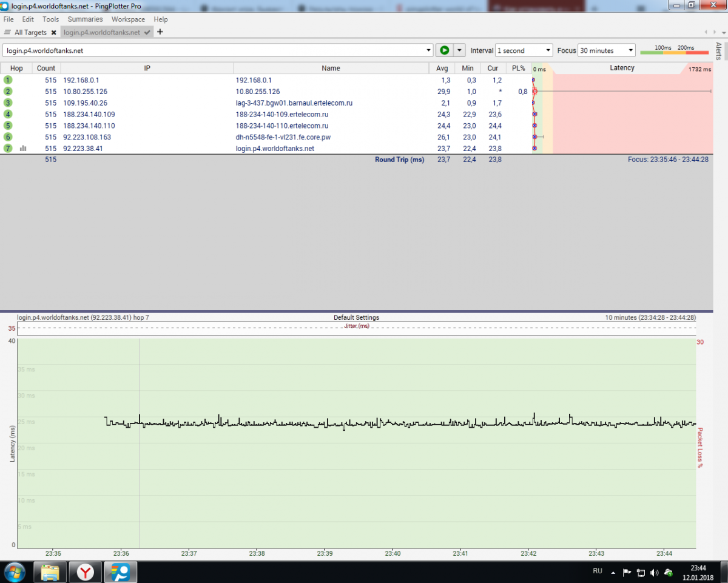The width and height of the screenshot is (728, 583).
Task: Click the green hop 2 circle icon
Action: 8,91
